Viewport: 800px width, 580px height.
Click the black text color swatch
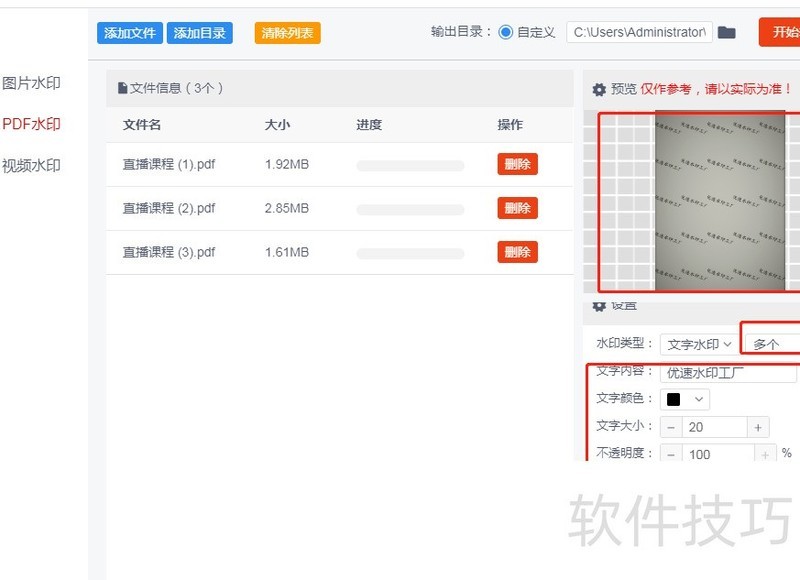(x=674, y=399)
